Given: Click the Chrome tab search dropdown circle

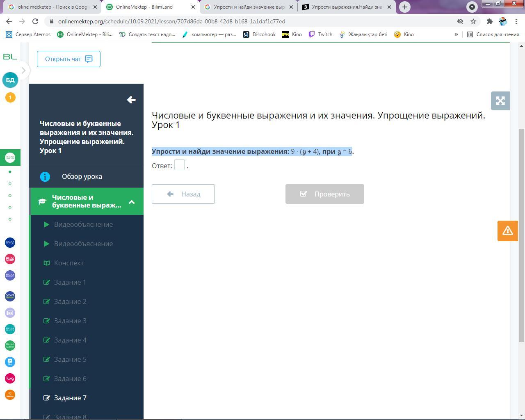Looking at the screenshot, I should tap(472, 7).
